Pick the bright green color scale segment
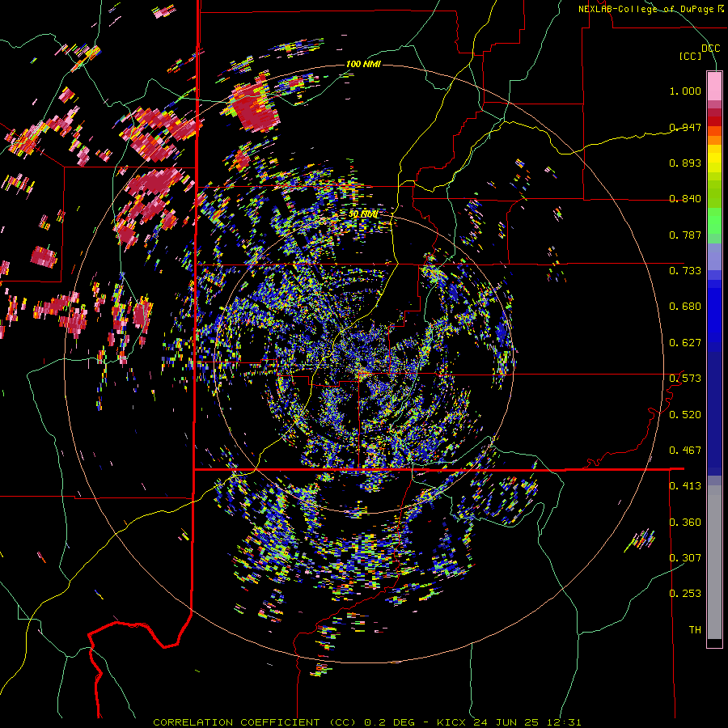The image size is (728, 728). coord(714,221)
